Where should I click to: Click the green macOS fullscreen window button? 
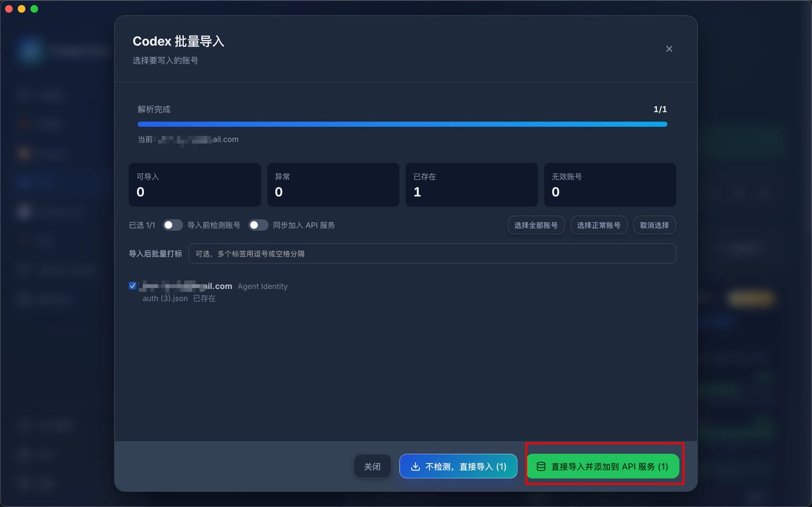[x=34, y=9]
